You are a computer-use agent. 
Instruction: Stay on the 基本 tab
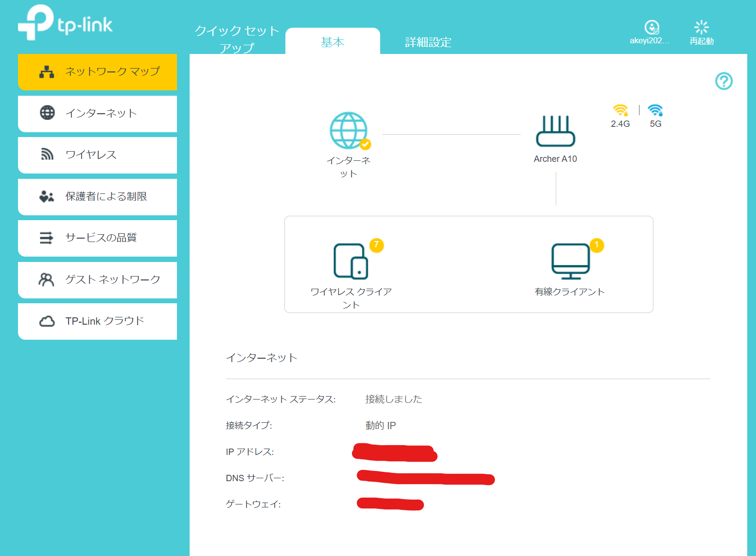pos(333,42)
